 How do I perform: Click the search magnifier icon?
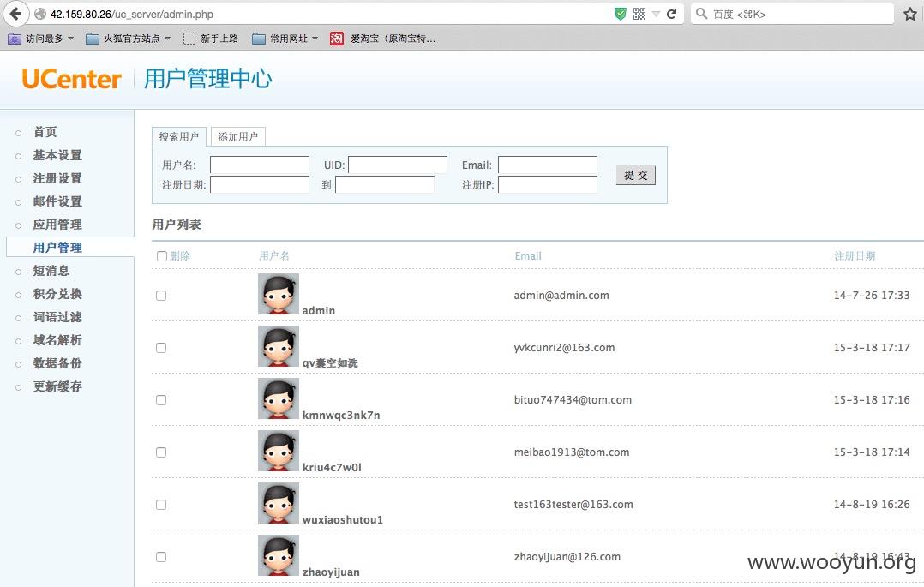pyautogui.click(x=701, y=14)
